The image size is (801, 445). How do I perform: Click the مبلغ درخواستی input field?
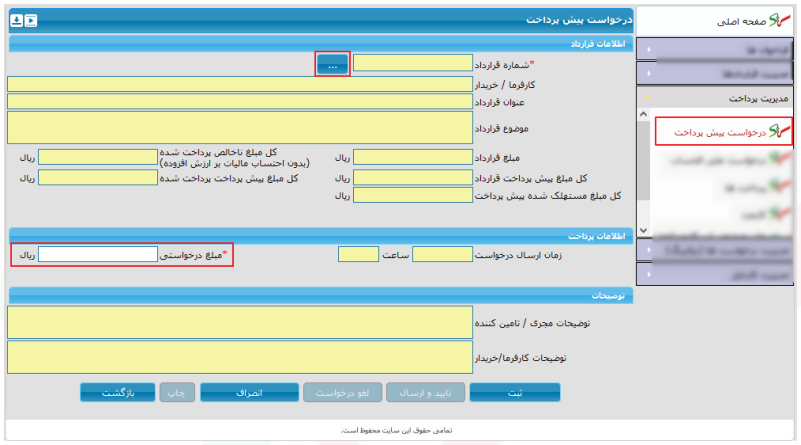pos(98,254)
